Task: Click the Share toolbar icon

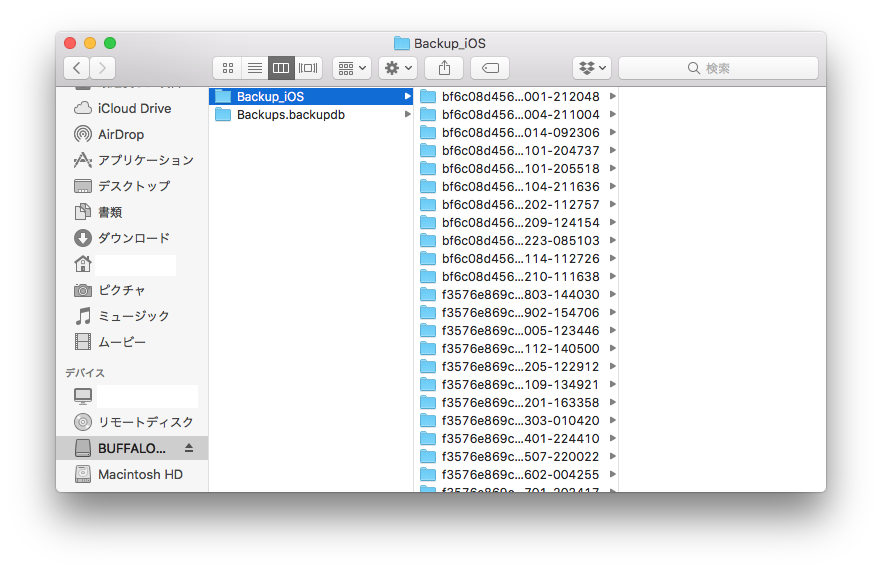Action: pyautogui.click(x=444, y=68)
